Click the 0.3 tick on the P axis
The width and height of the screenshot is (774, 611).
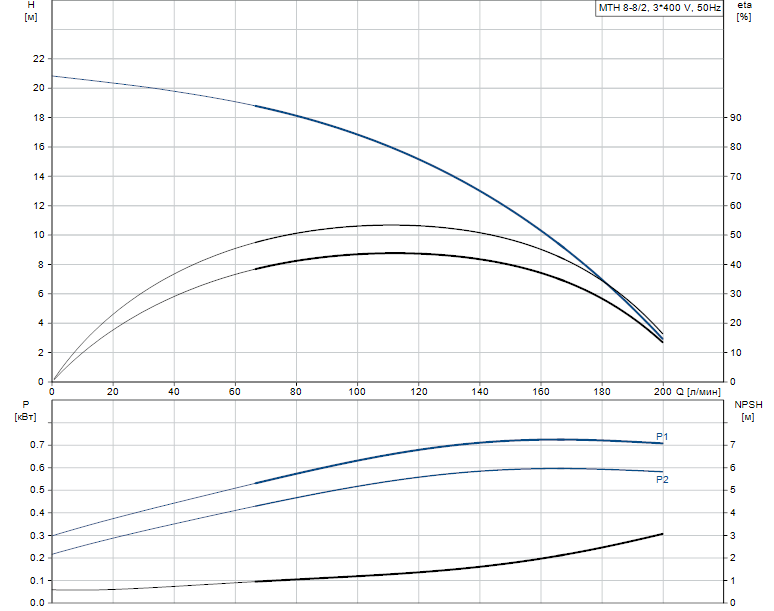click(37, 535)
